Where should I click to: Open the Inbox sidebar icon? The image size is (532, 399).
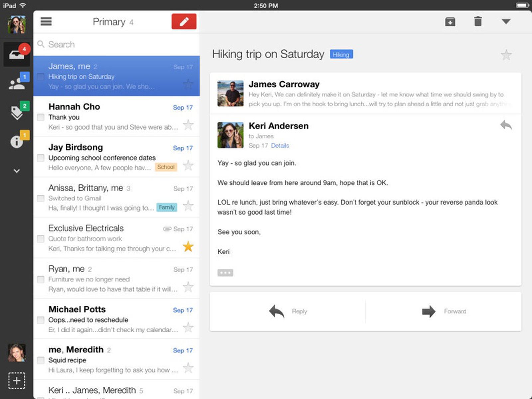(x=17, y=54)
